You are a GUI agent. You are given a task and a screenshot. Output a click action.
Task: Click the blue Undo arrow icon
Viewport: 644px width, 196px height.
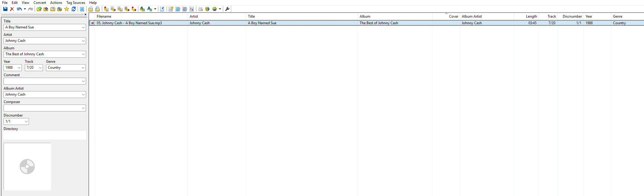19,9
